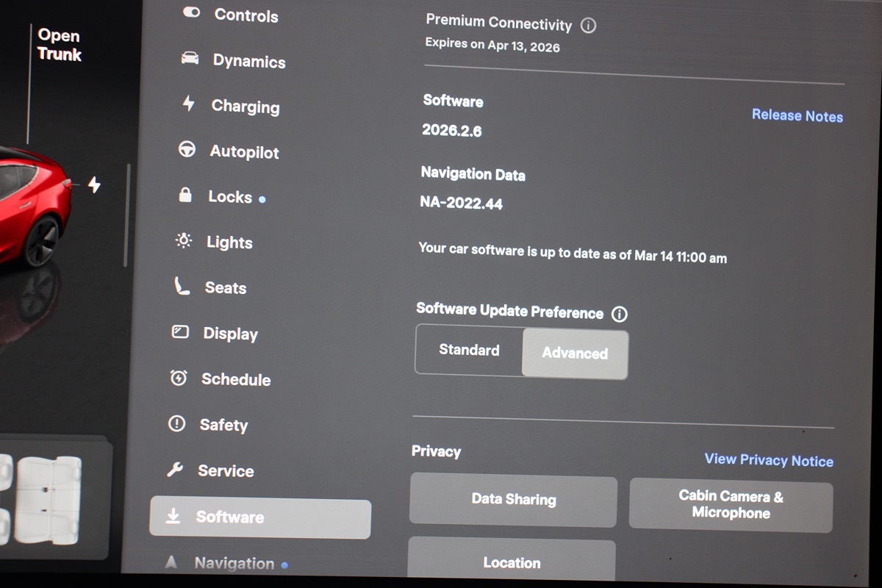Open the Display settings menu
Viewport: 882px width, 588px height.
[x=229, y=334]
